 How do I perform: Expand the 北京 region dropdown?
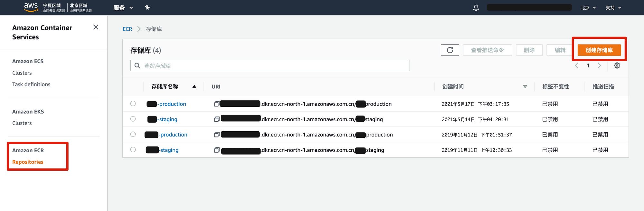588,8
